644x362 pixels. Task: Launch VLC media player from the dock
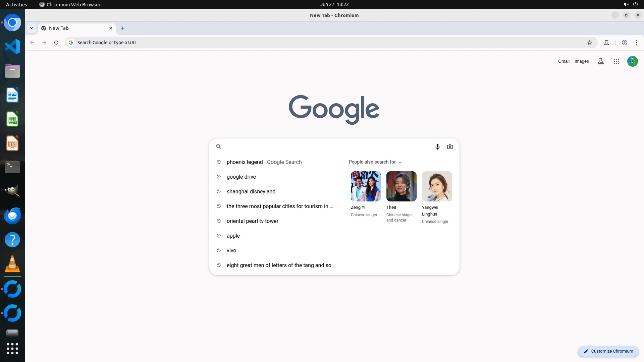[12, 264]
